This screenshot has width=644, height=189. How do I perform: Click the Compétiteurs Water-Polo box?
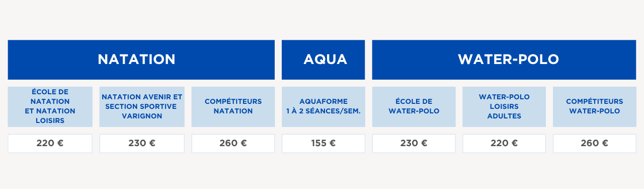click(595, 106)
